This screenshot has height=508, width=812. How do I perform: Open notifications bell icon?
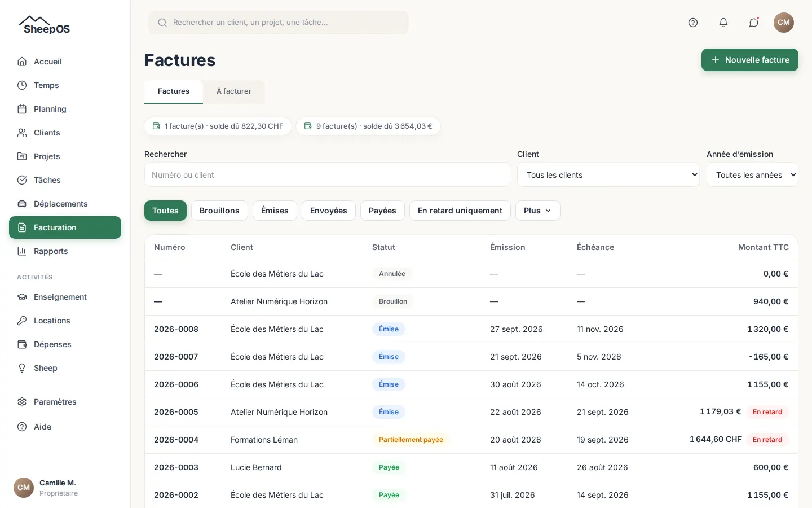723,23
